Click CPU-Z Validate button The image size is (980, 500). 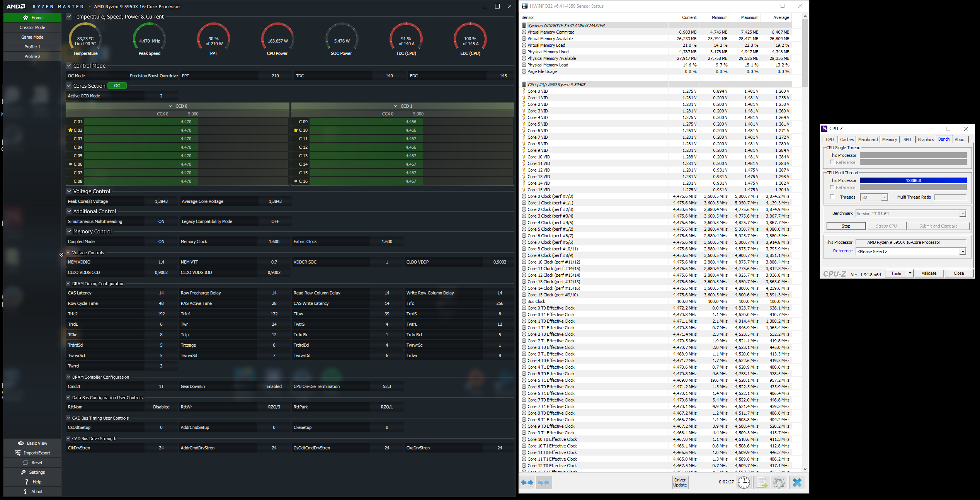(929, 273)
